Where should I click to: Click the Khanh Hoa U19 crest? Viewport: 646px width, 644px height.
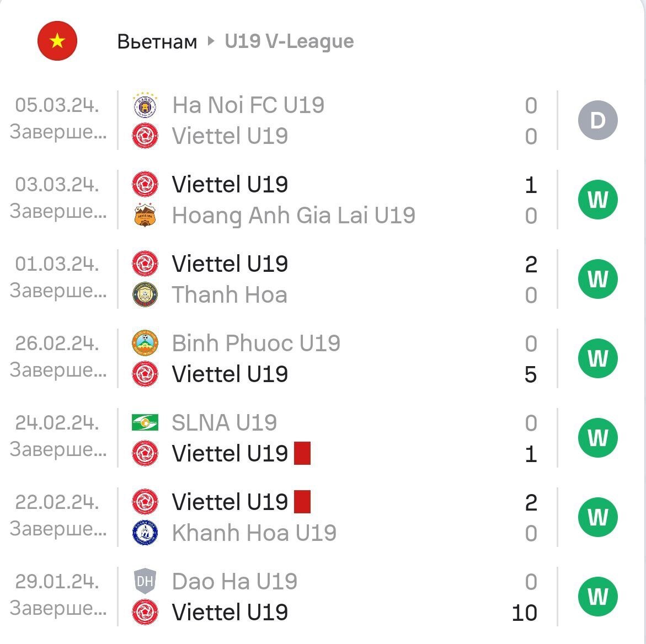(x=146, y=533)
